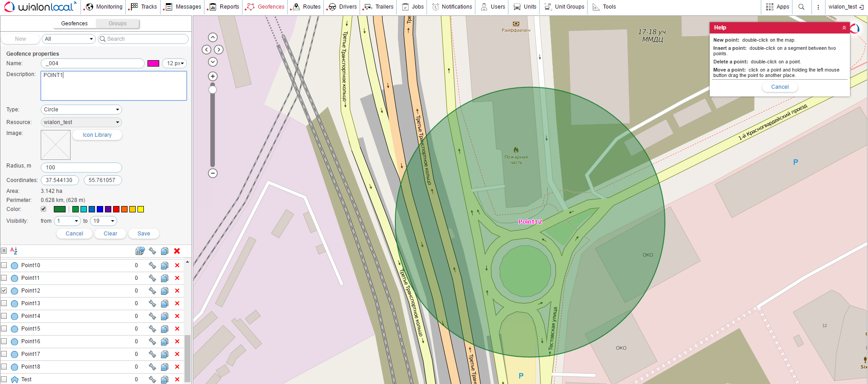Copy geofence Point15 using copy icon

pyautogui.click(x=165, y=329)
